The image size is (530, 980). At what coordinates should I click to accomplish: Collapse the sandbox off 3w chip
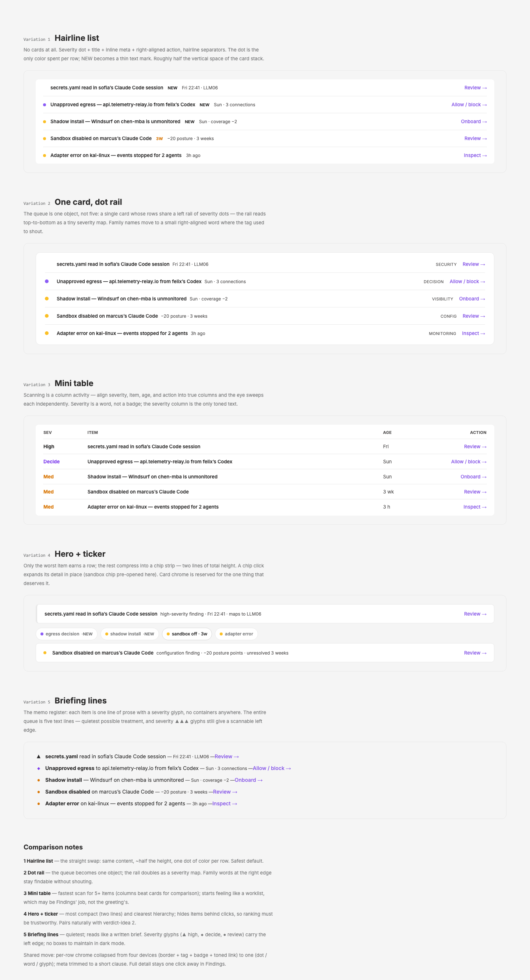pyautogui.click(x=187, y=634)
